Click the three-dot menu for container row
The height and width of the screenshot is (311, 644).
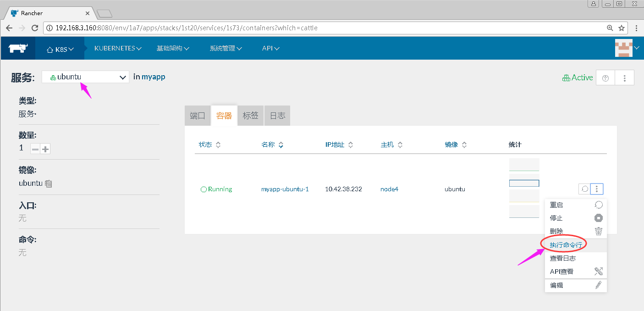click(x=597, y=189)
